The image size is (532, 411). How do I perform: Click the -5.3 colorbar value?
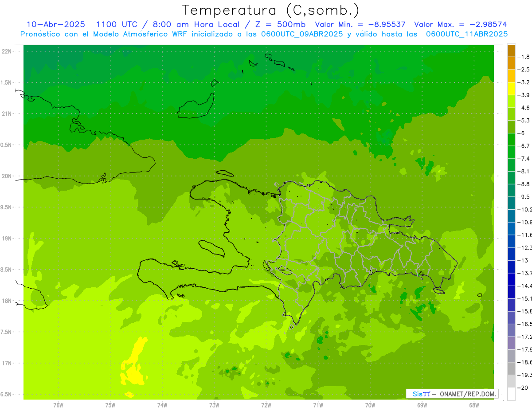point(524,120)
